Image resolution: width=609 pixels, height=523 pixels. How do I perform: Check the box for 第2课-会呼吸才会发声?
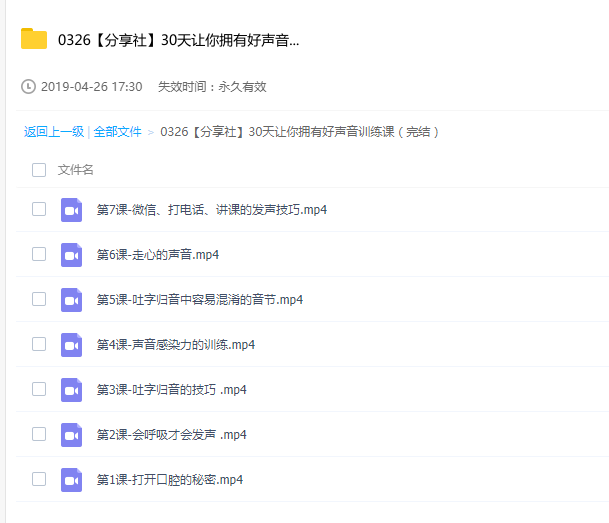coord(39,434)
